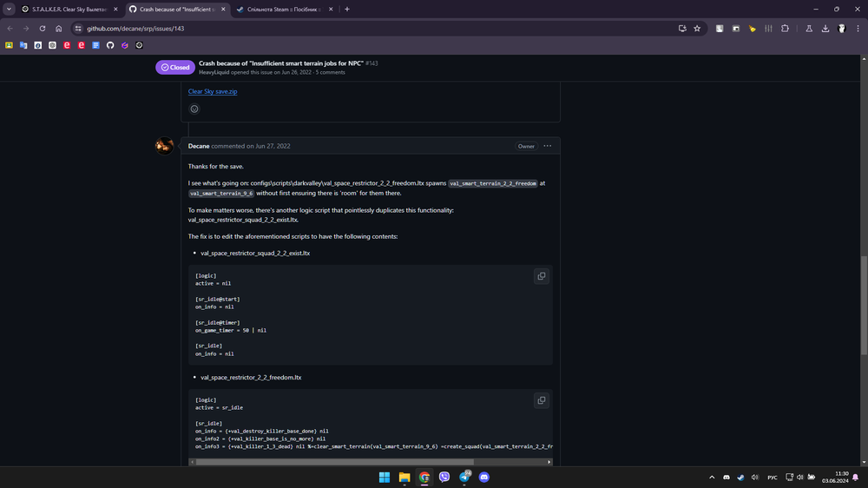Copy the 2_2_freedom.ltx code block
Screen dimensions: 868x488
click(x=542, y=400)
